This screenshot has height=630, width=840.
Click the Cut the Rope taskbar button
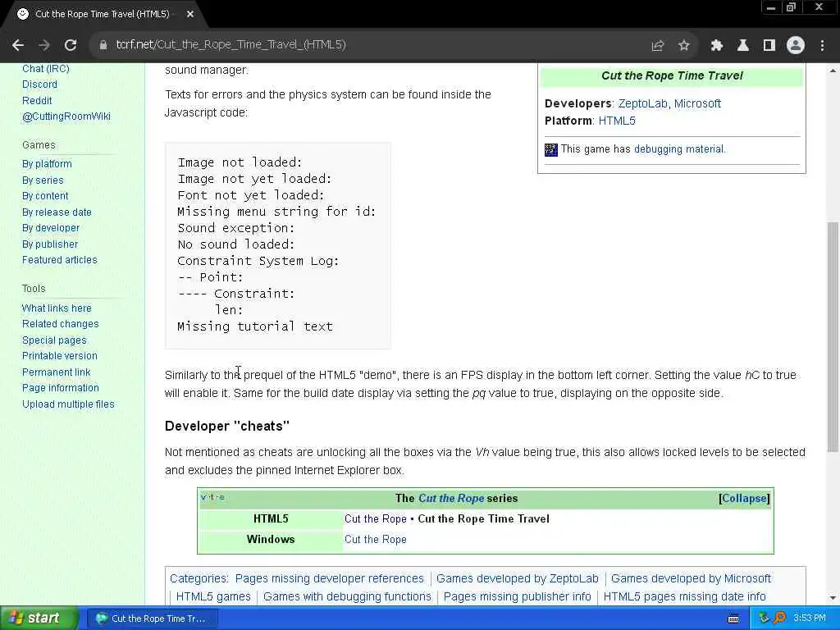[x=152, y=619]
